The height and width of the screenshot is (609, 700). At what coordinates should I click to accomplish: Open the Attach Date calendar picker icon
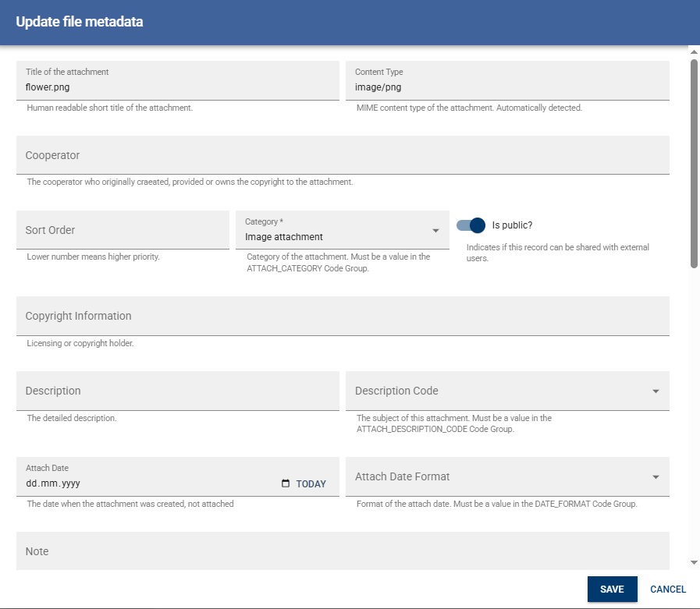pos(286,483)
